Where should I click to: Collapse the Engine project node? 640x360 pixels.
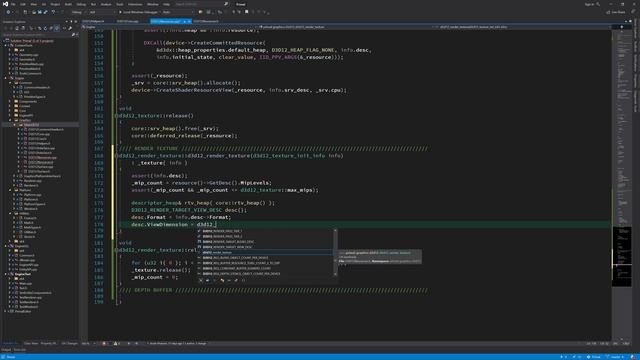click(x=6, y=78)
